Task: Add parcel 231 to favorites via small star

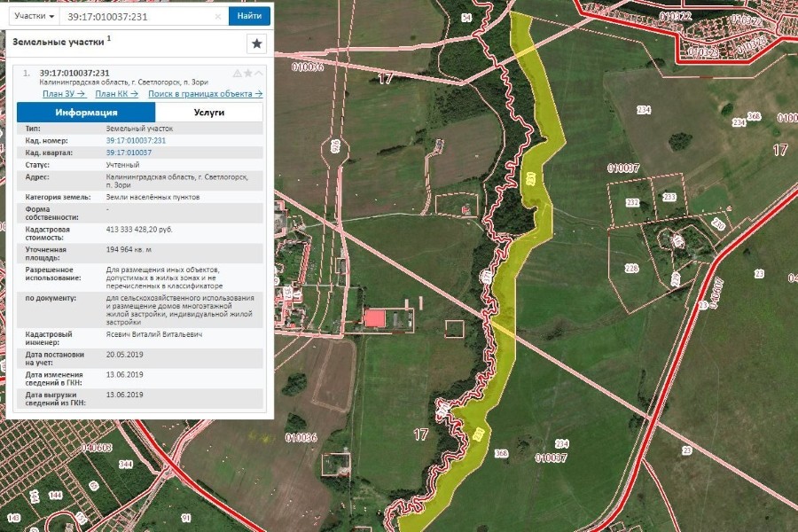Action: click(248, 73)
